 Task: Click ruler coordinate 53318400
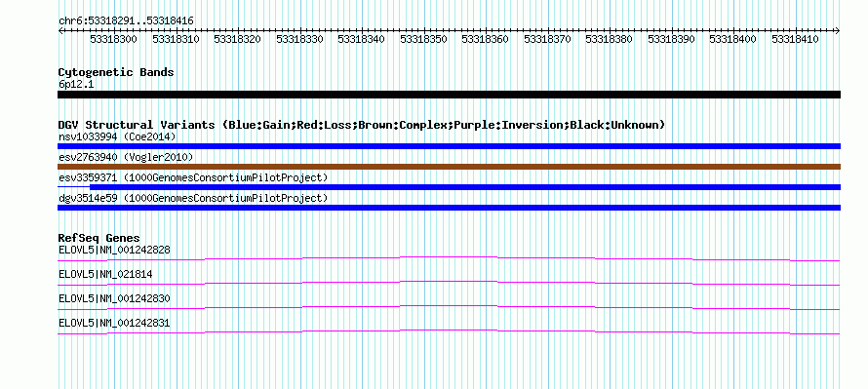point(733,40)
